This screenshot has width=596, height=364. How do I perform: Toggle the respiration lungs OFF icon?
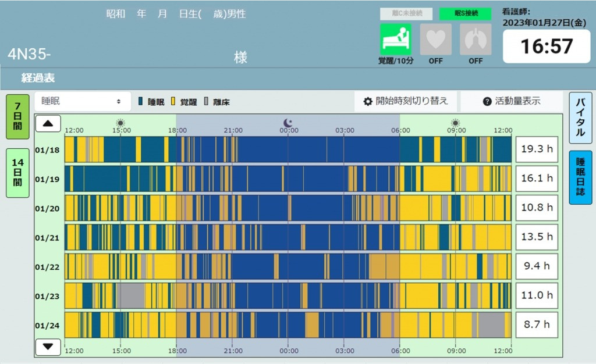[x=476, y=39]
